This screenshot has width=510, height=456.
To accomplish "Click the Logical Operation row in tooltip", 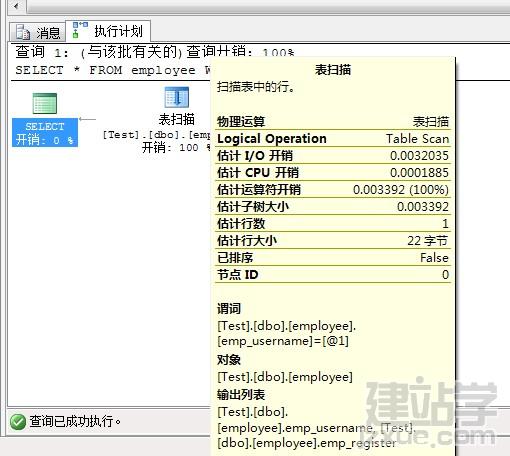I will [x=333, y=139].
